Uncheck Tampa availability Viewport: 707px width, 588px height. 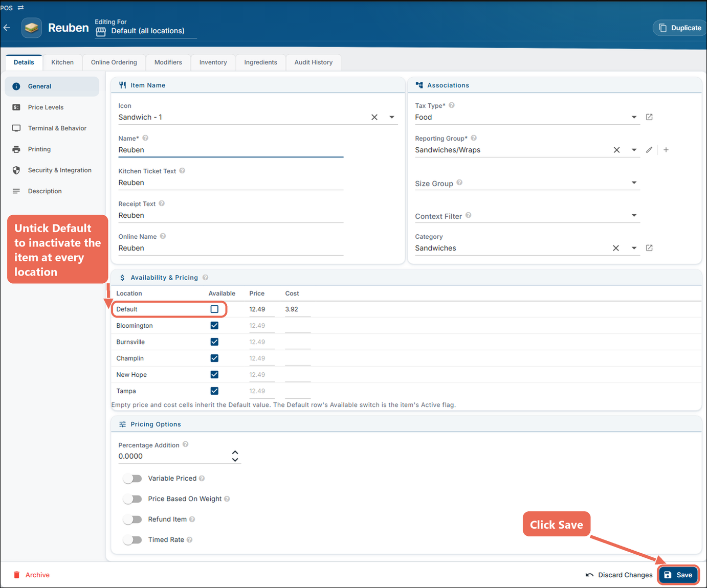(214, 391)
